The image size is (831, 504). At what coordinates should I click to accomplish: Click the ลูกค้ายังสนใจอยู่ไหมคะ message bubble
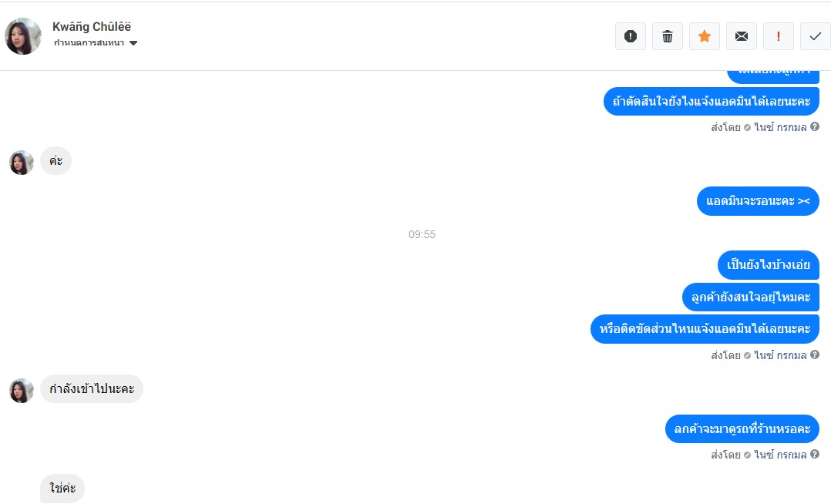[x=751, y=297]
